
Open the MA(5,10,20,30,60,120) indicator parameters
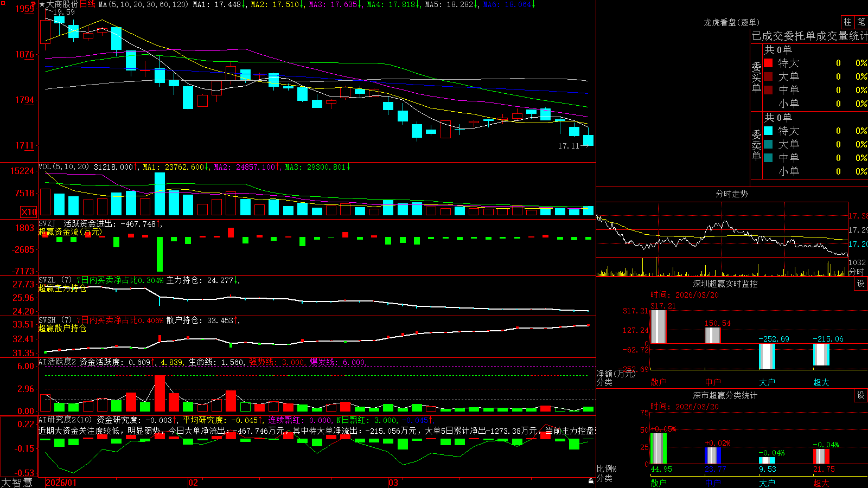click(143, 4)
